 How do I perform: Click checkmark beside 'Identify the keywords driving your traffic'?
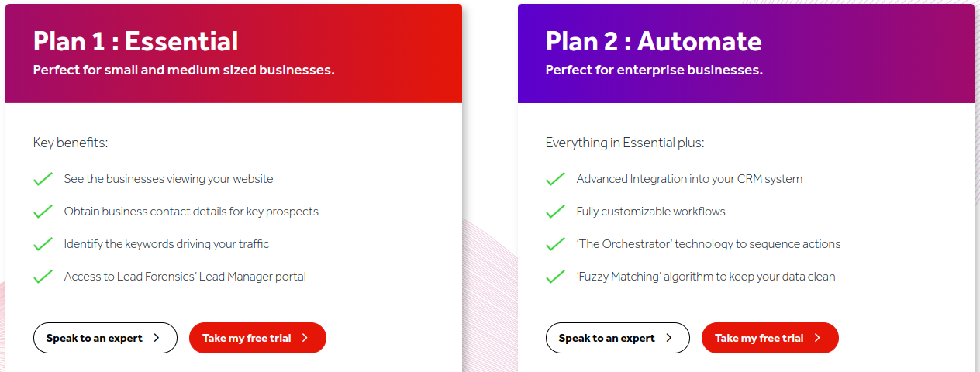point(43,244)
